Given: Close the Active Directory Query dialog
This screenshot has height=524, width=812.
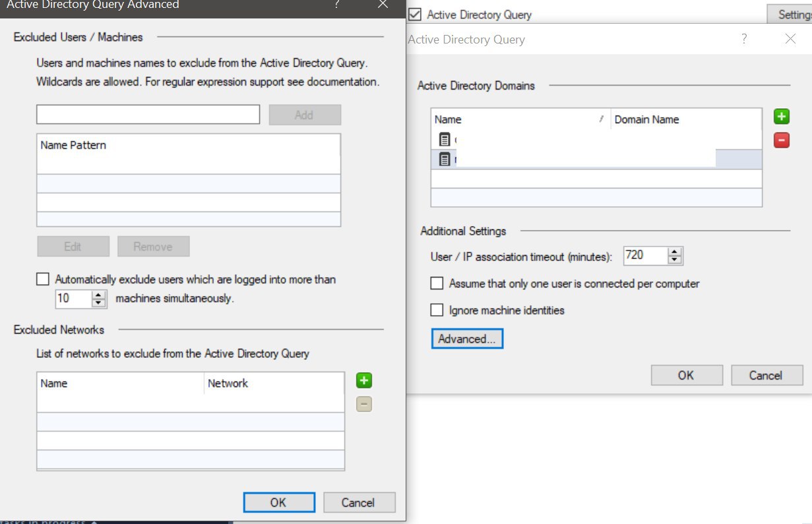Looking at the screenshot, I should click(791, 39).
